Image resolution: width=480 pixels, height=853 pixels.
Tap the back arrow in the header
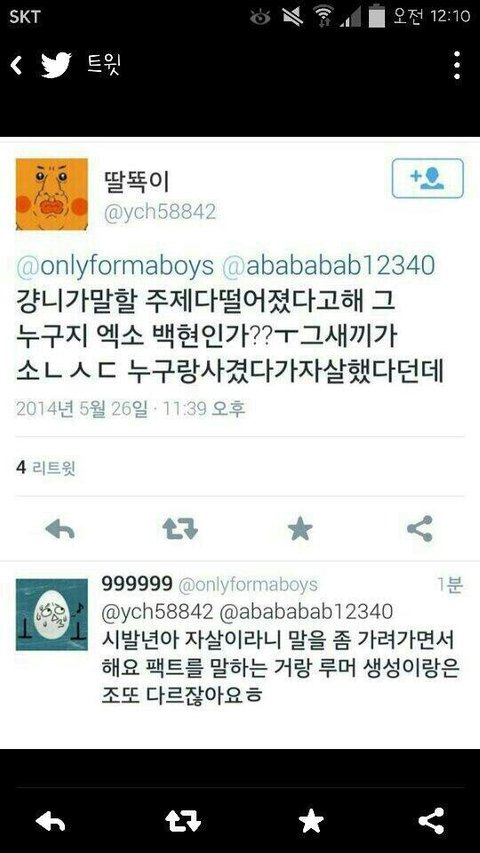[16, 66]
